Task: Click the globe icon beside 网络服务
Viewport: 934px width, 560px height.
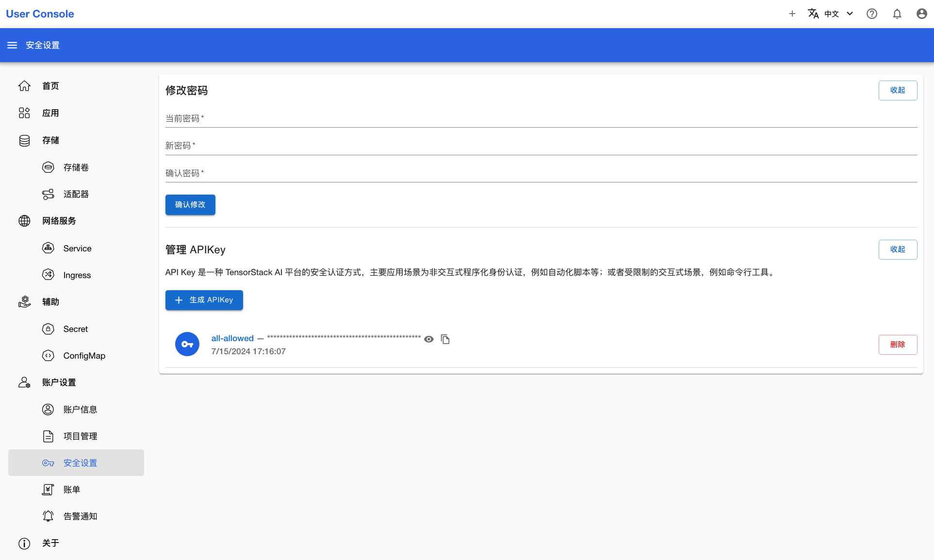Action: [x=24, y=221]
